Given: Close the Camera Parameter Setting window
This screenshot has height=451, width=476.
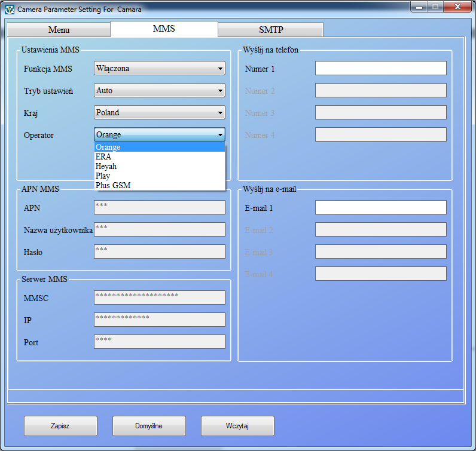Looking at the screenshot, I should click(457, 8).
